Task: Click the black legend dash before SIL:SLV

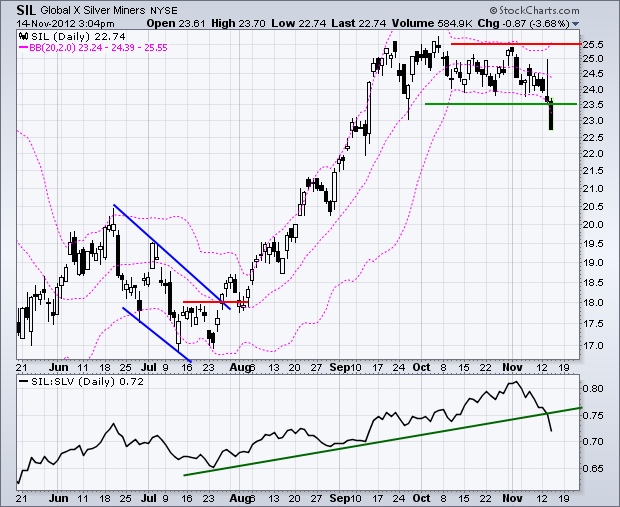Action: (x=24, y=382)
